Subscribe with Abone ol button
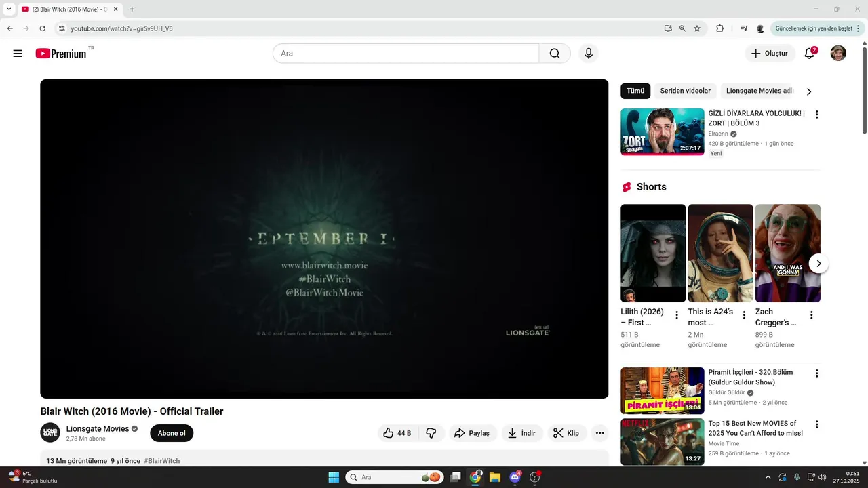The height and width of the screenshot is (488, 868). point(172,433)
